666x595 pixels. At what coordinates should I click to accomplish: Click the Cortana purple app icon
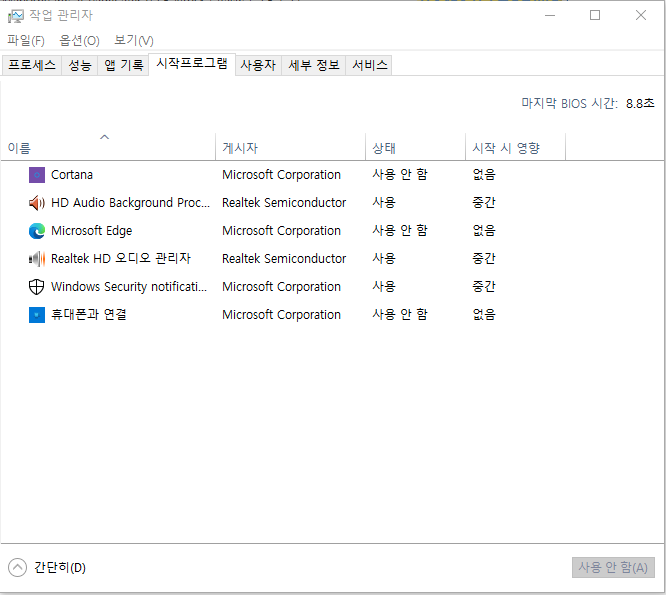pos(37,175)
